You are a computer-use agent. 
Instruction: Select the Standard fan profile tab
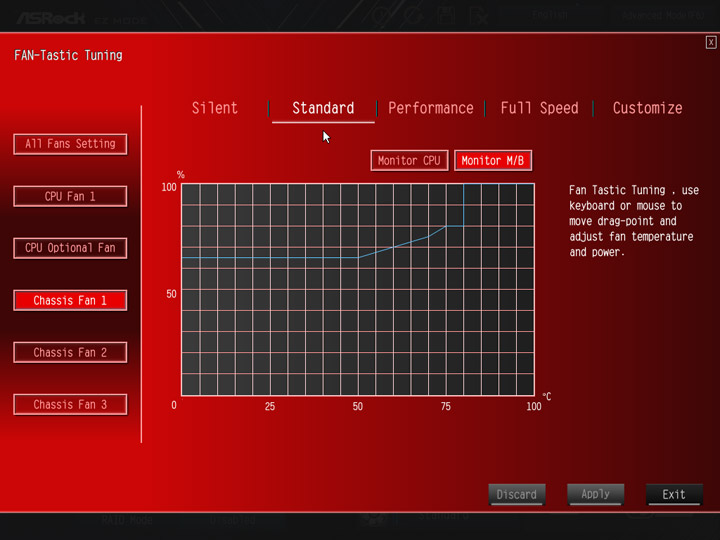click(x=323, y=108)
